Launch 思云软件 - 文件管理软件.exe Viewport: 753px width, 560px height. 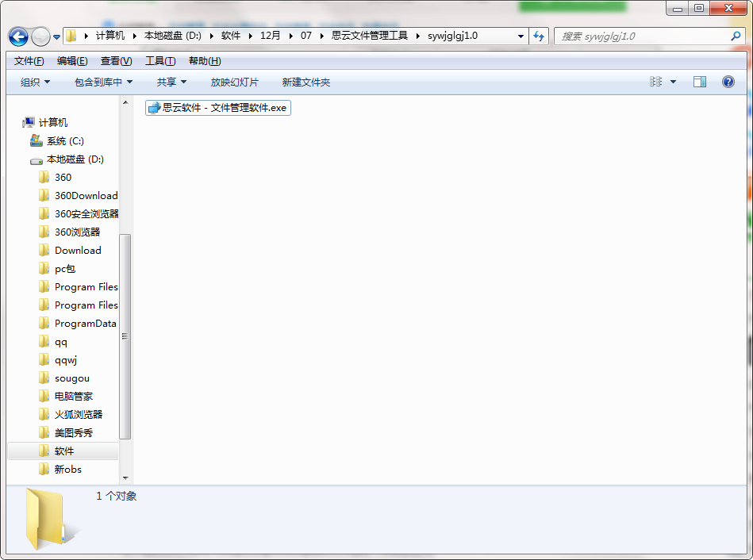click(217, 108)
